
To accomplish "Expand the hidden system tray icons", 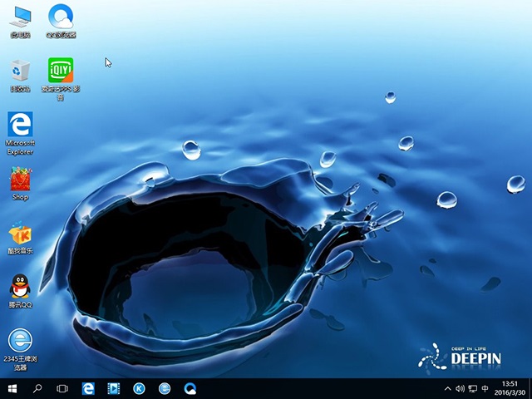I will click(x=448, y=388).
